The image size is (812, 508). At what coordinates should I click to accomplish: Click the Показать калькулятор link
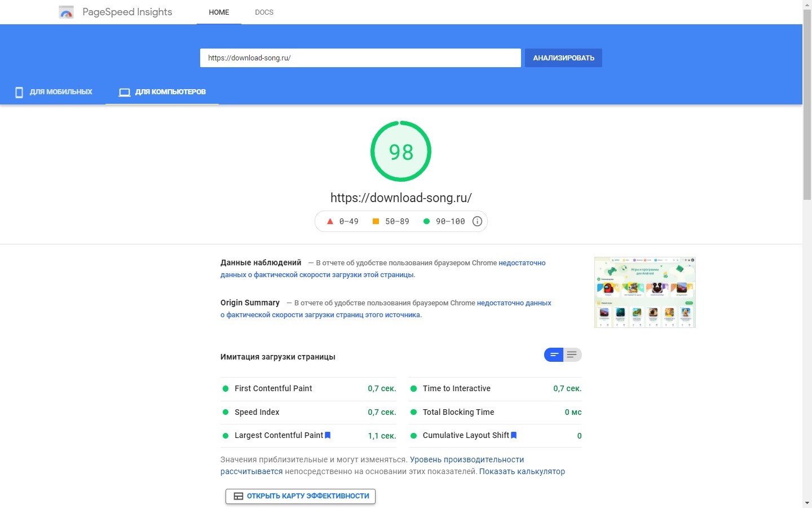point(522,471)
